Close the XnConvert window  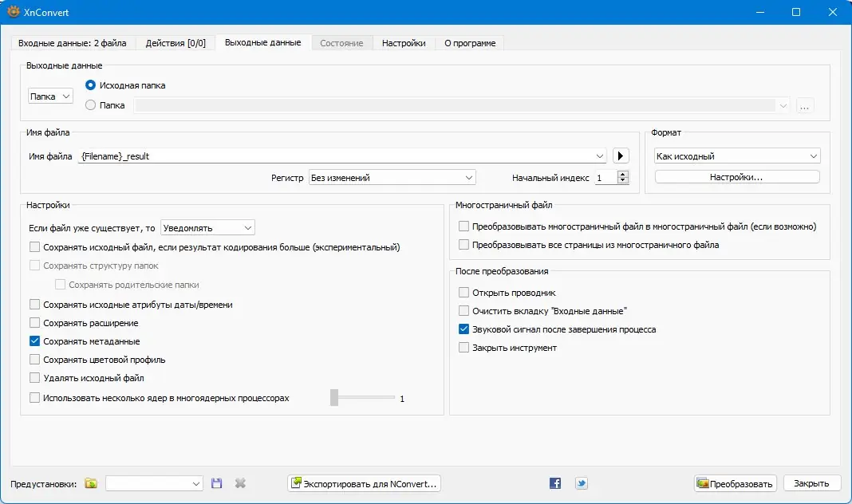point(832,12)
